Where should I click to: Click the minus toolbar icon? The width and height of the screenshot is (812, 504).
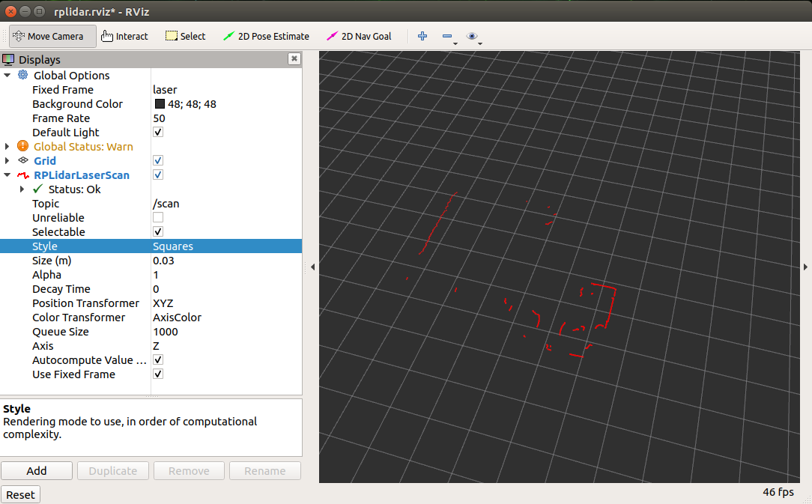click(x=447, y=36)
